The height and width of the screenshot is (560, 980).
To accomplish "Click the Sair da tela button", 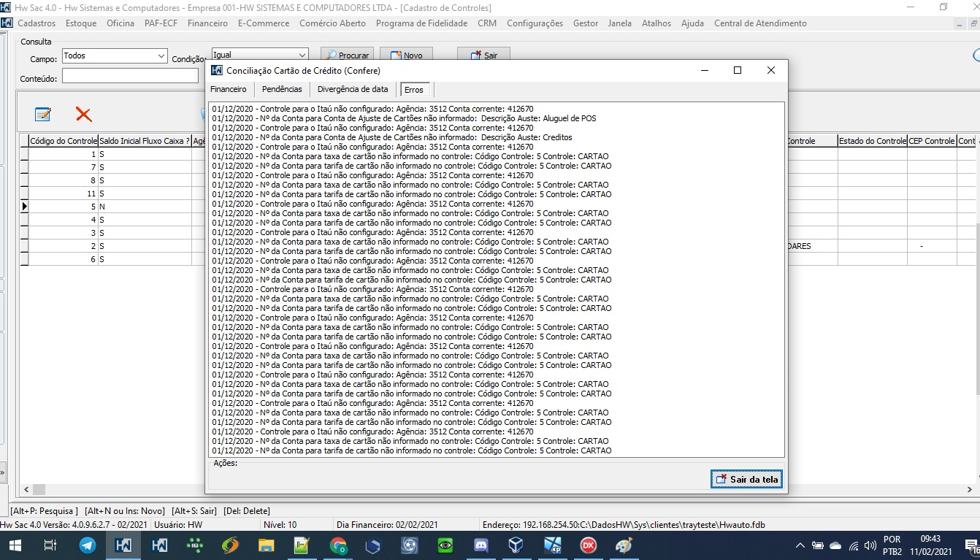I will [x=746, y=479].
